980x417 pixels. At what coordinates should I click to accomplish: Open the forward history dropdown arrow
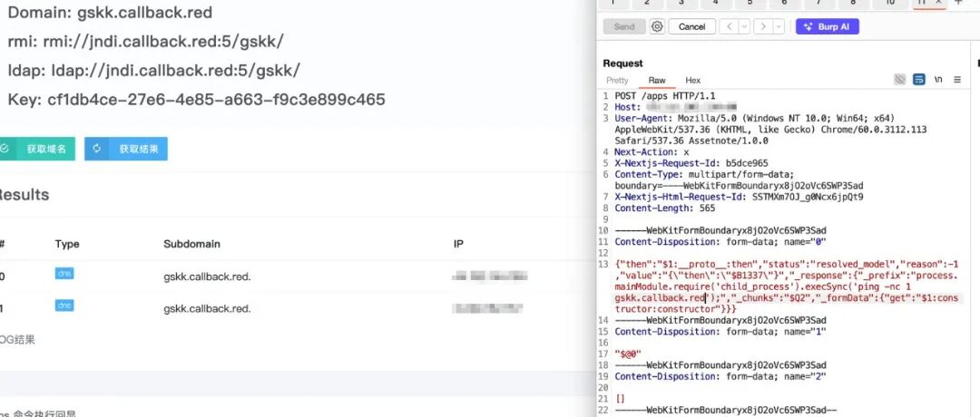pos(779,27)
